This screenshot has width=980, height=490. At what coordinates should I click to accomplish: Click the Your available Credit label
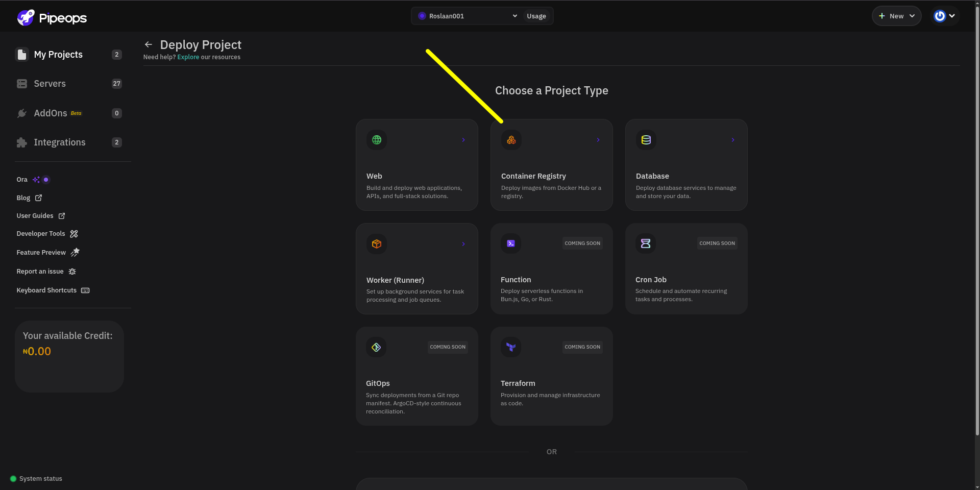[68, 336]
